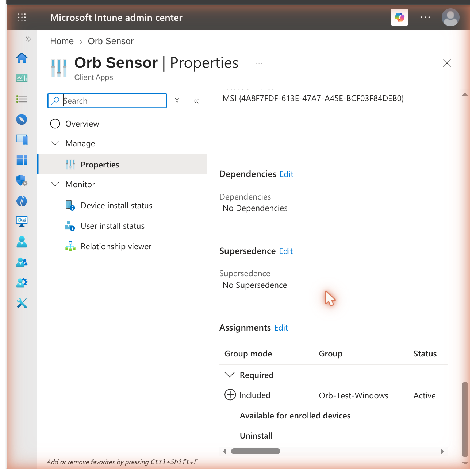The height and width of the screenshot is (475, 476).
Task: Open Device install status
Action: (x=116, y=206)
